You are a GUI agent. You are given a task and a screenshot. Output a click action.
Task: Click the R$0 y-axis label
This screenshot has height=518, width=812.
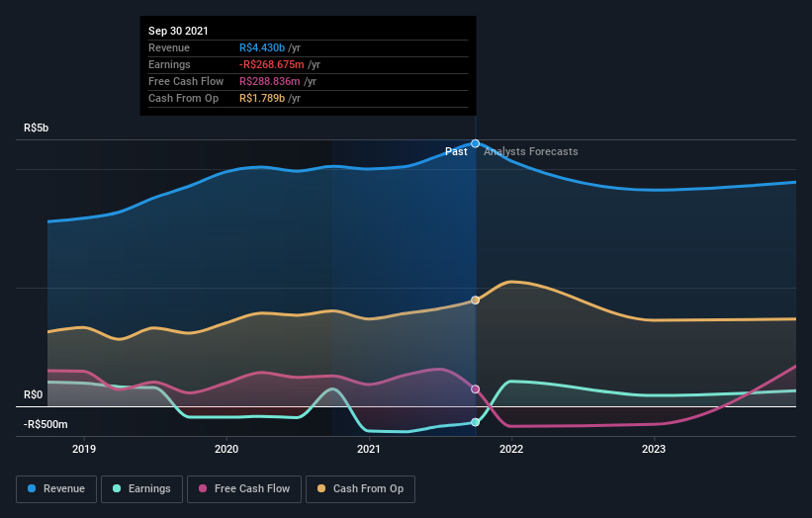click(x=34, y=394)
